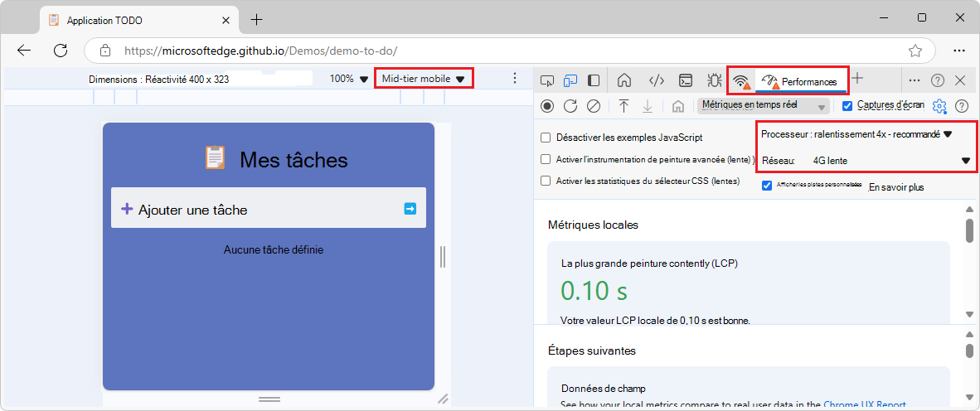Reload the page with refresh button
Viewport: 980px width, 411px height.
click(x=61, y=51)
